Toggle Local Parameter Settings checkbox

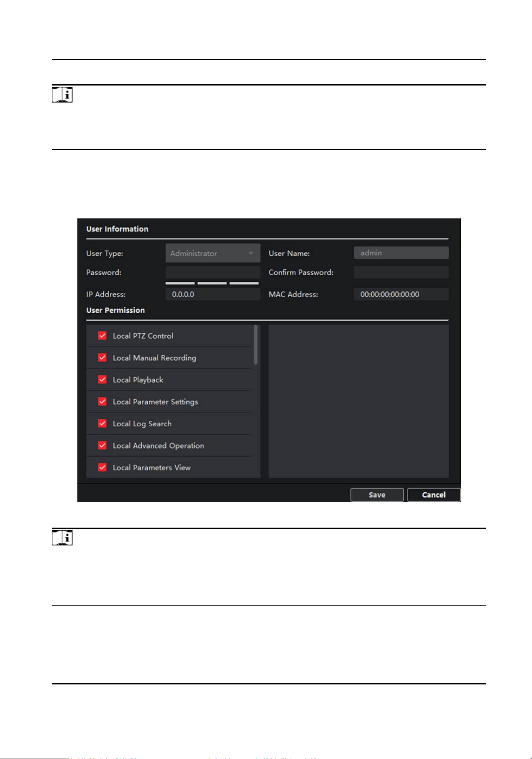(103, 401)
